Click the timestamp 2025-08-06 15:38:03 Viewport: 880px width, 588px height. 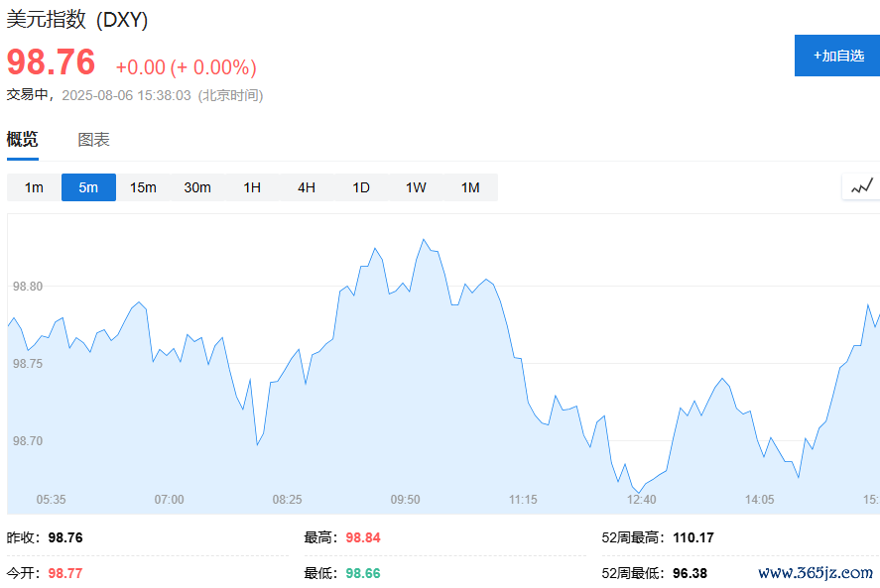pyautogui.click(x=126, y=95)
